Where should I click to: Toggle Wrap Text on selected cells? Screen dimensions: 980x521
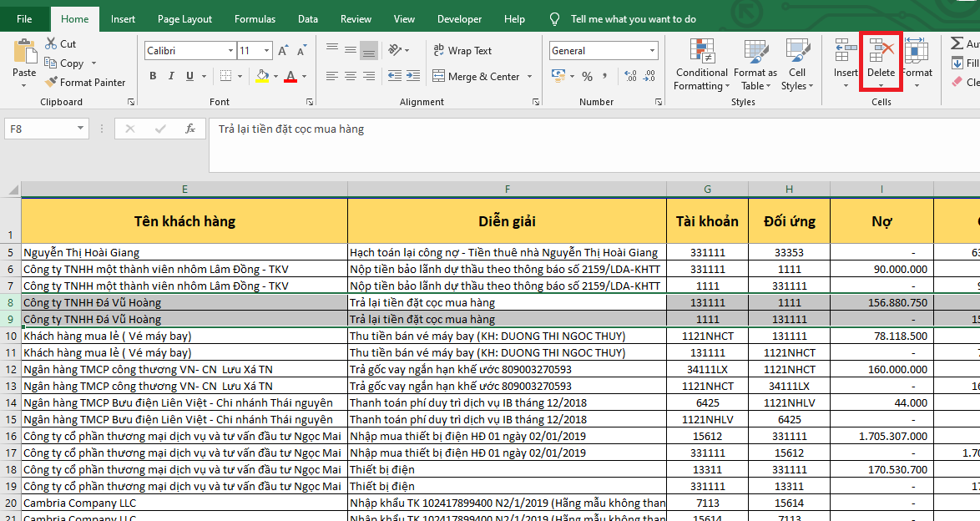[462, 51]
